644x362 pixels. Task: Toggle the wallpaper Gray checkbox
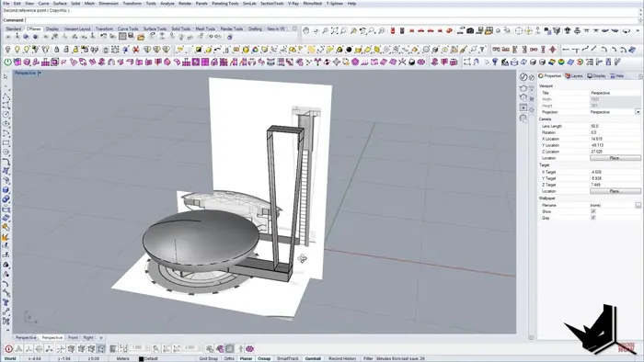(x=593, y=218)
